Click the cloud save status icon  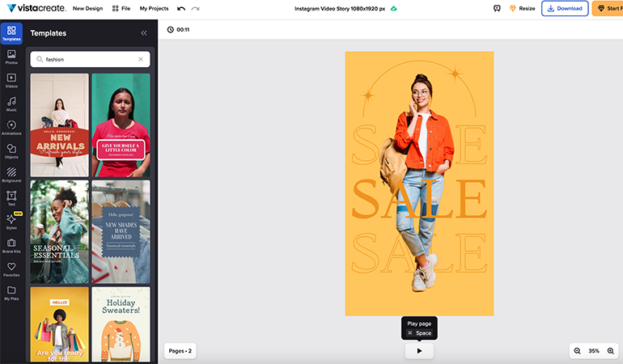tap(394, 8)
